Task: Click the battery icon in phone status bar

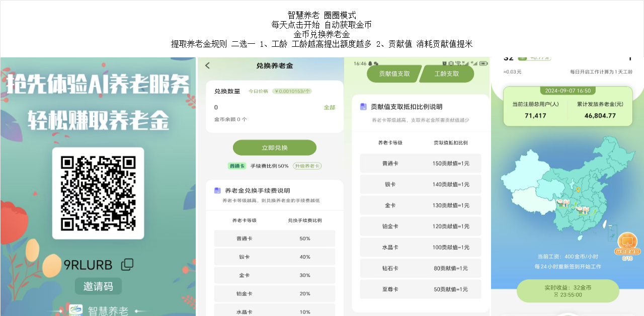Action: (484, 63)
